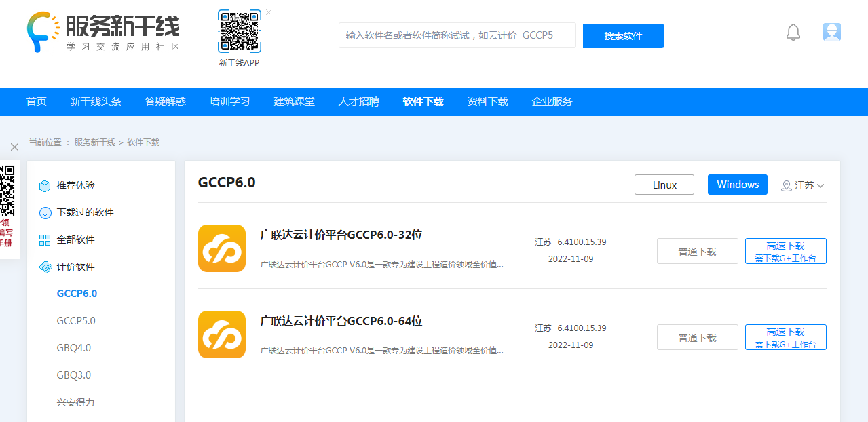
Task: Open 人才招聘 navigation item
Action: point(359,102)
